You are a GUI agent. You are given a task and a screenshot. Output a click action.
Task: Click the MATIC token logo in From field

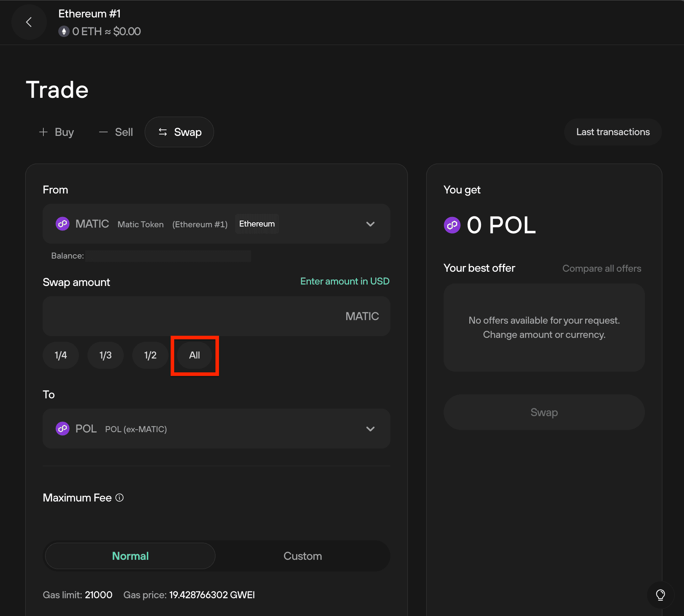[x=63, y=224]
